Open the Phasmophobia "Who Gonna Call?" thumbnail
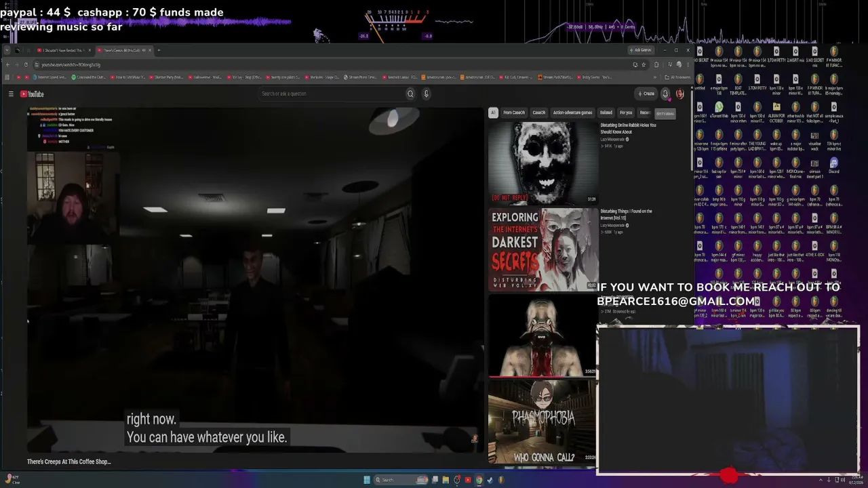The image size is (868, 488). click(x=542, y=422)
